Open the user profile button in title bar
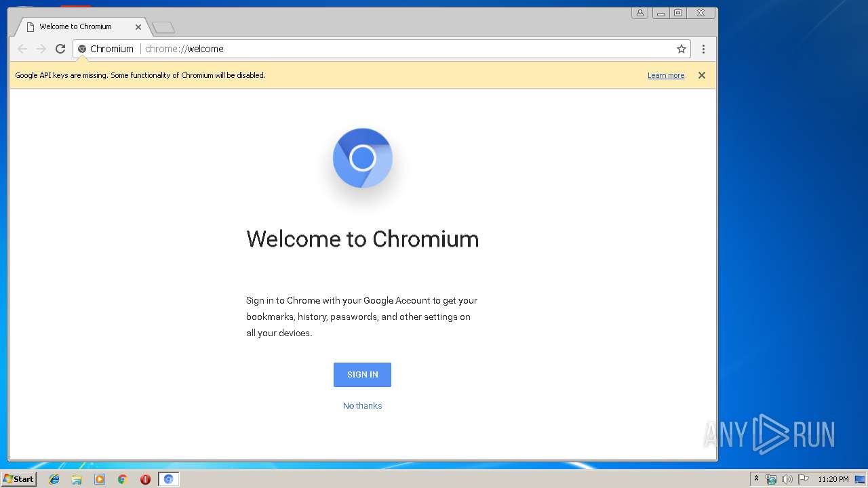This screenshot has width=868, height=488. [x=639, y=13]
